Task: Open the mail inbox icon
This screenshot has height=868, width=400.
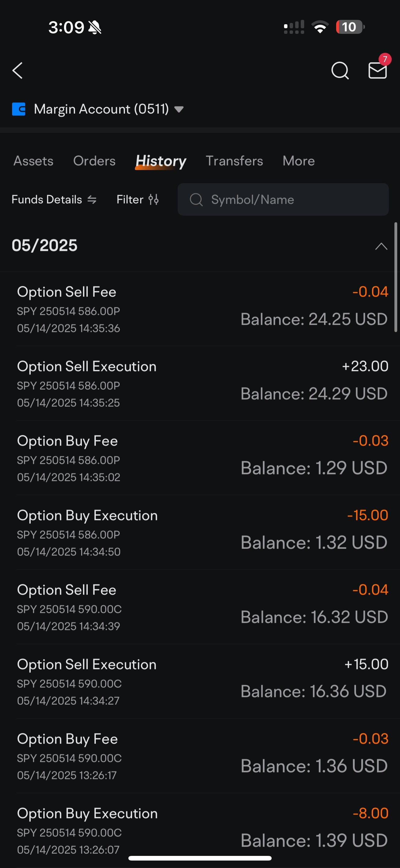Action: tap(377, 70)
